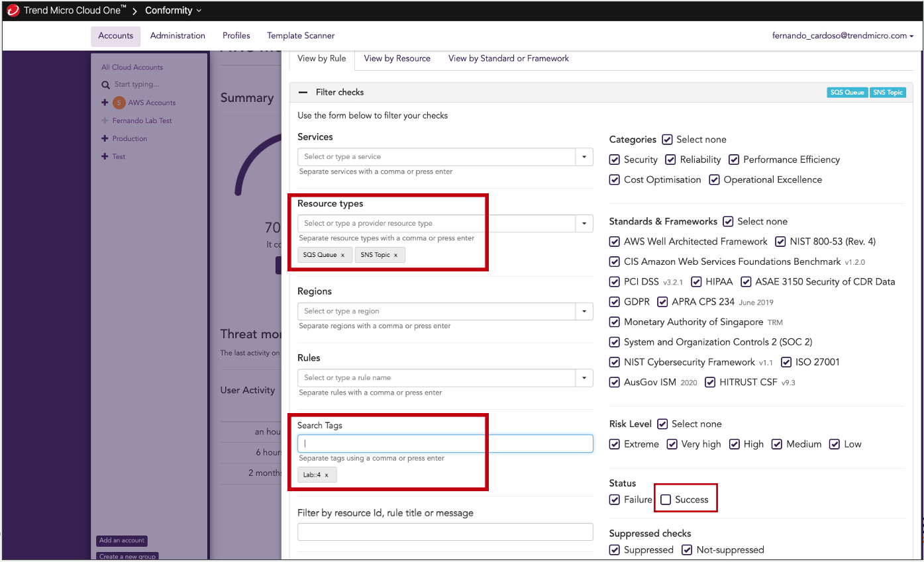This screenshot has width=924, height=562.
Task: Open the Regions dropdown arrow
Action: [584, 311]
